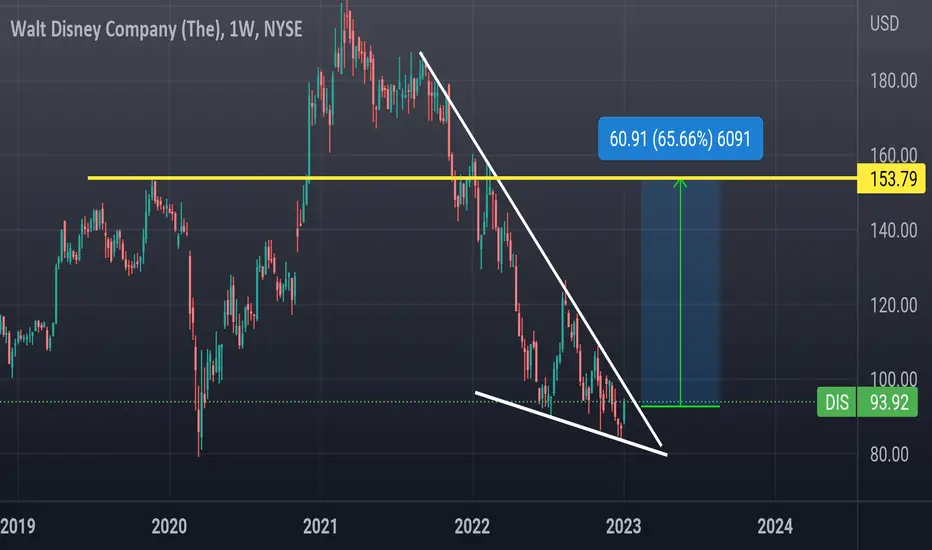Click the blue 60.91 (65.66%) measurement label

680,139
